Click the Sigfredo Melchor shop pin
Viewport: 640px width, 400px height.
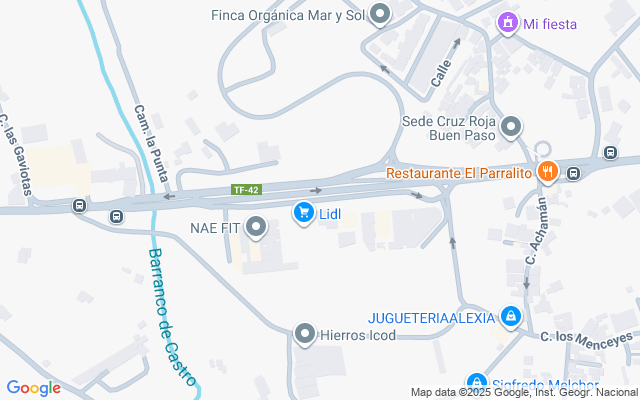[x=476, y=384]
